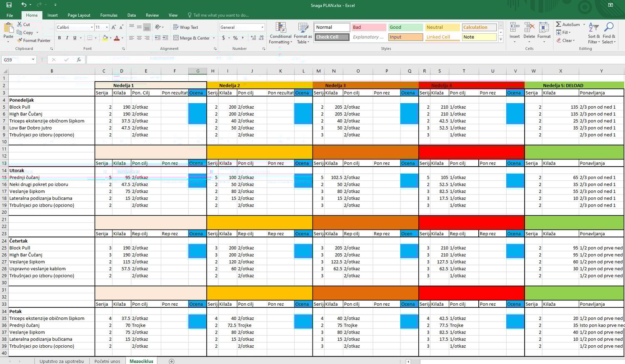Apply Percent Style to cells
This screenshot has width=625, height=364.
(235, 38)
